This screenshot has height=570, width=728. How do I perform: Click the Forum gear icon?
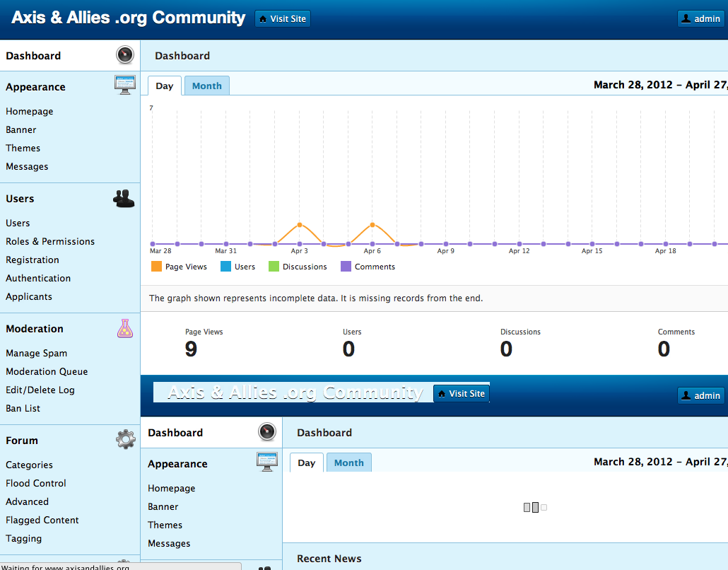[x=126, y=439]
